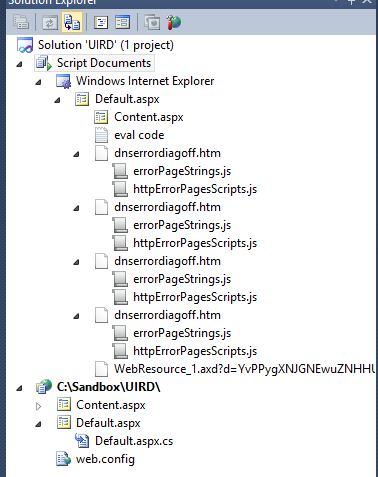Select the second errorPageStrings.js entry
Viewport: 378px width, 477px height.
tap(182, 225)
